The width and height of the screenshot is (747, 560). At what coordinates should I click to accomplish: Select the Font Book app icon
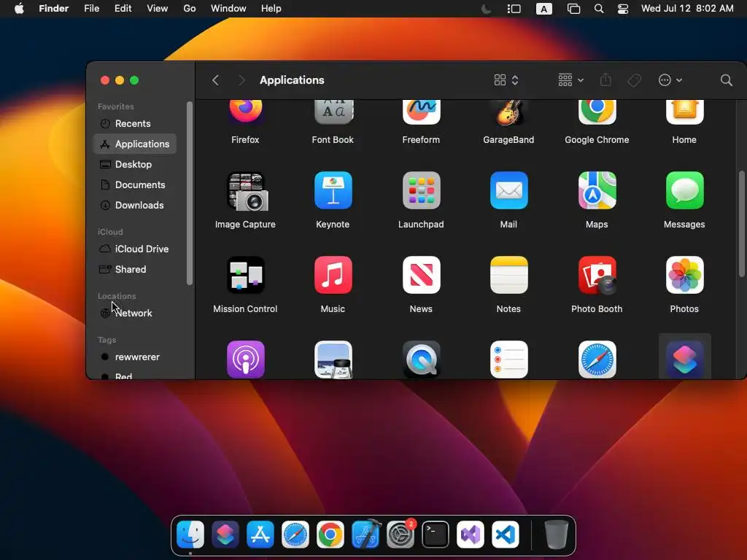tap(333, 112)
